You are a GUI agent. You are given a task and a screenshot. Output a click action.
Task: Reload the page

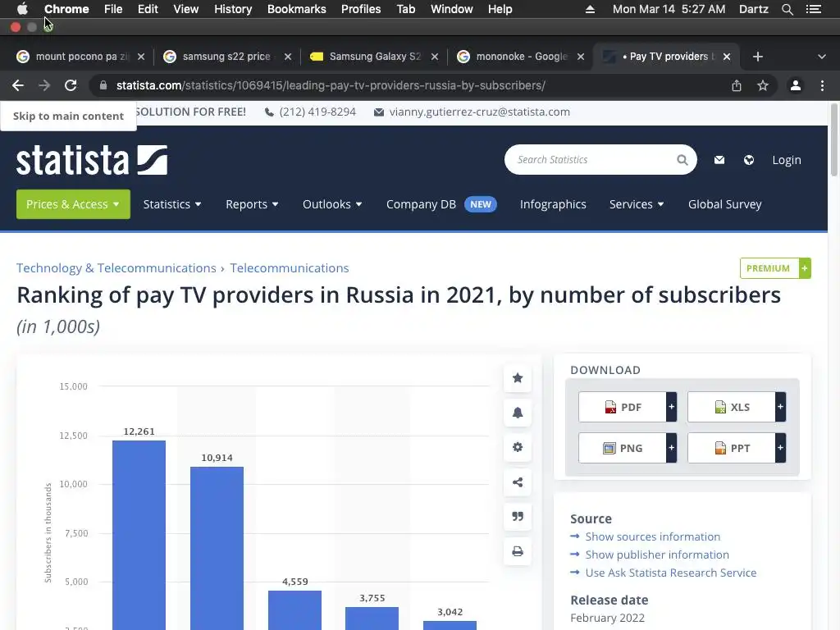point(71,85)
